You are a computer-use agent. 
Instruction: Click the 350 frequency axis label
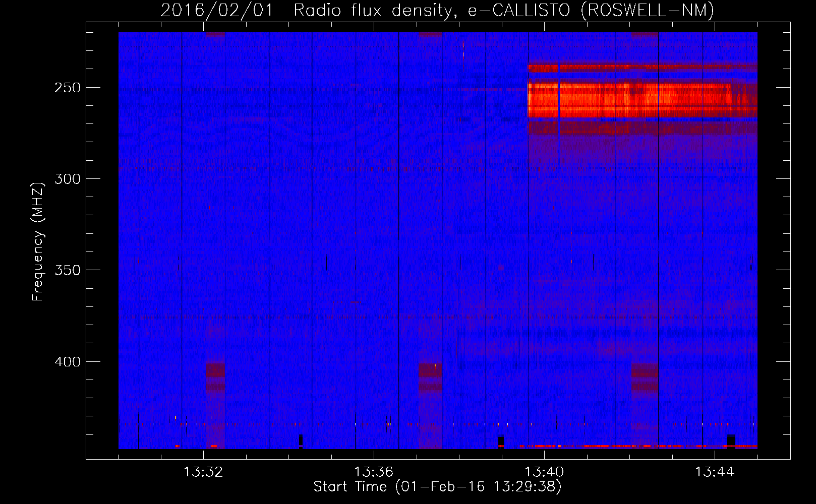click(x=67, y=270)
